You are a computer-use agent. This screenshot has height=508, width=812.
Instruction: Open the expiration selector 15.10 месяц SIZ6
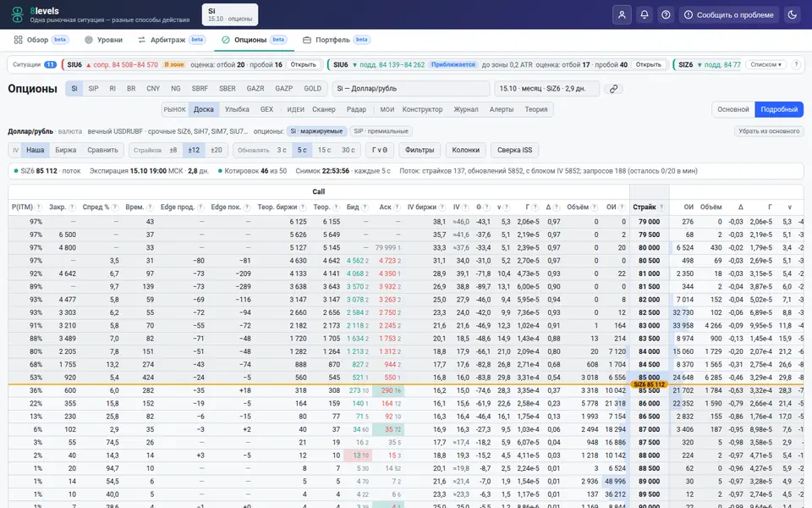pyautogui.click(x=547, y=89)
